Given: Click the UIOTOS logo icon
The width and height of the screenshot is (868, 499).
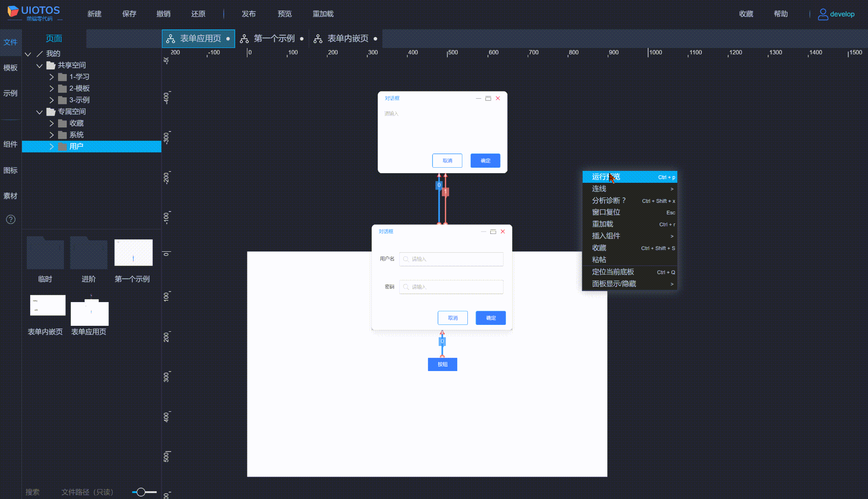Looking at the screenshot, I should pyautogui.click(x=13, y=11).
